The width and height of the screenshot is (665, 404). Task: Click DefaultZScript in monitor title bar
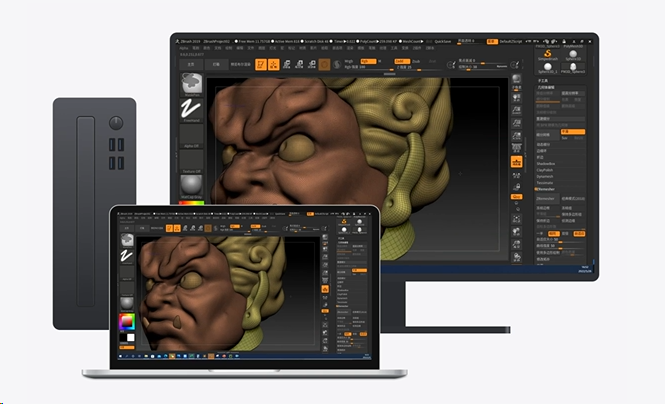click(x=511, y=42)
